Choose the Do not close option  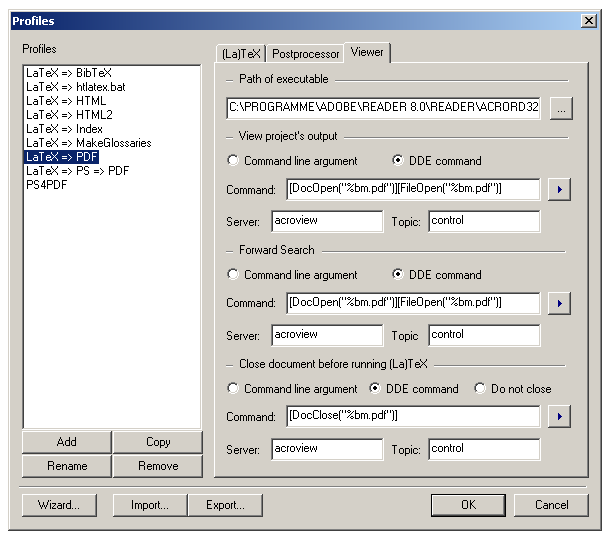[481, 389]
